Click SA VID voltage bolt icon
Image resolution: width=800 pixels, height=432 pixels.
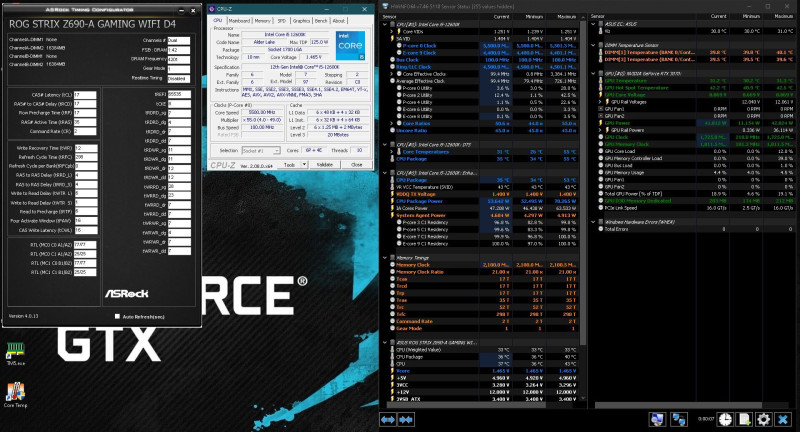coord(392,38)
